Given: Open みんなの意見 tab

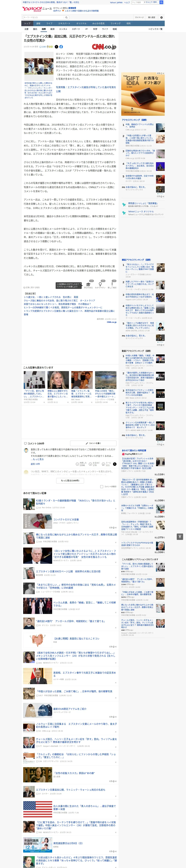Looking at the screenshot, I should tap(99, 24).
